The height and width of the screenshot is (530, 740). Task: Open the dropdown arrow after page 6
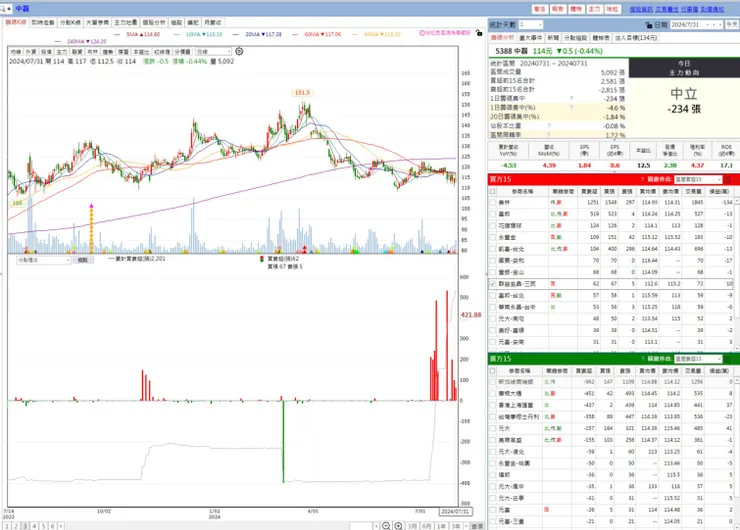point(60,526)
